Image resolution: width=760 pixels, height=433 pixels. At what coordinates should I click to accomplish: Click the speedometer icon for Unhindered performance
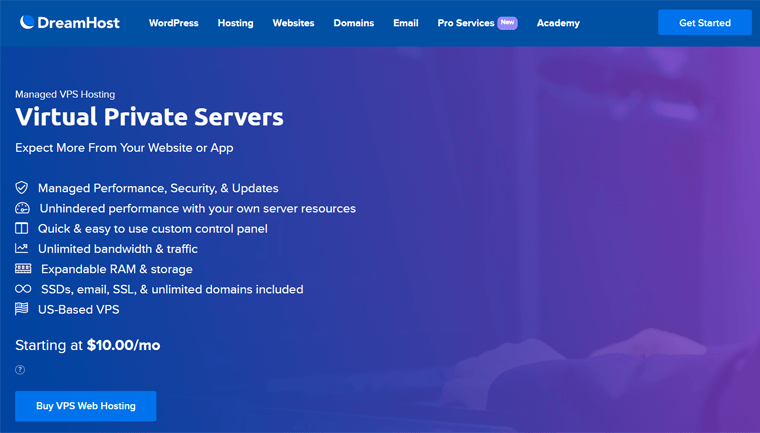pos(22,208)
